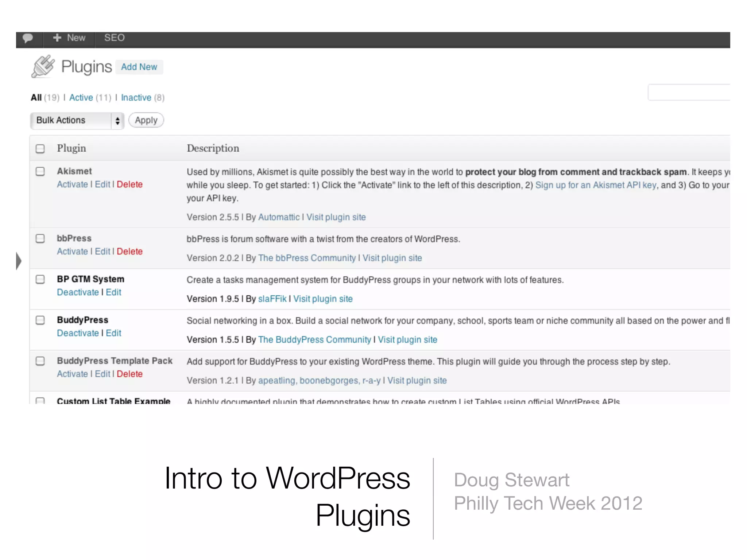
Task: Click the comments speech bubble icon
Action: (x=28, y=38)
